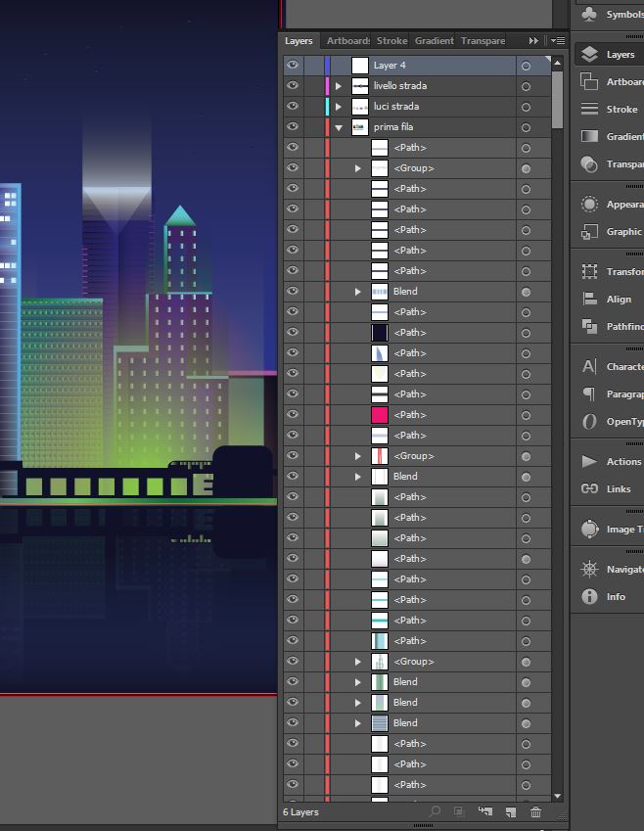Delete selection with the trash icon

pyautogui.click(x=535, y=812)
